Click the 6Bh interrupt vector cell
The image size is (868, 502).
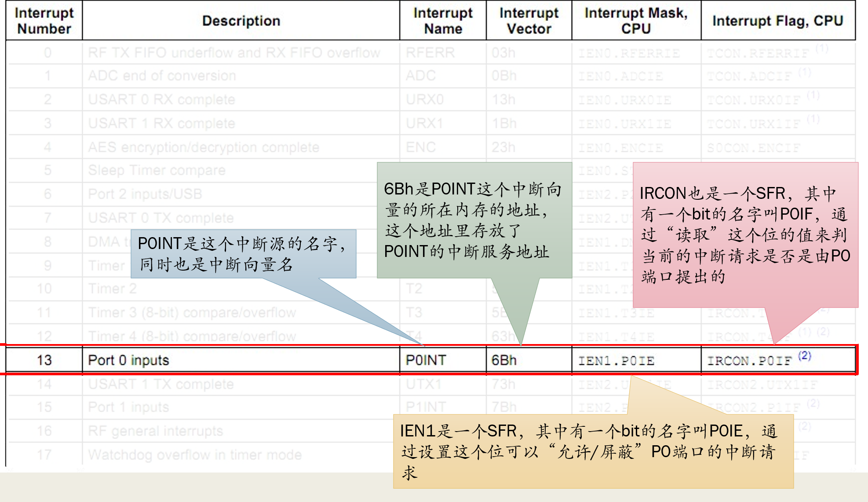point(529,360)
